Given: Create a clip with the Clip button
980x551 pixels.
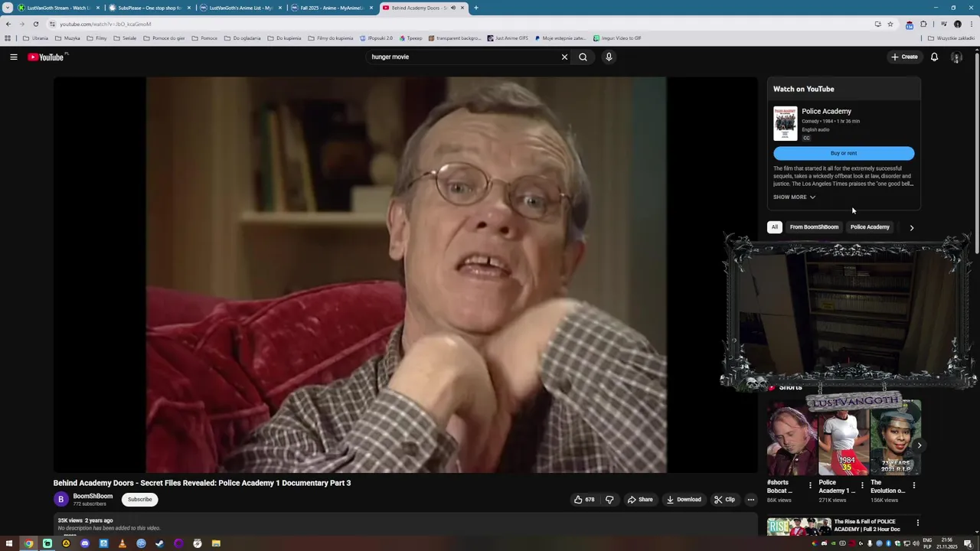Looking at the screenshot, I should pyautogui.click(x=724, y=500).
